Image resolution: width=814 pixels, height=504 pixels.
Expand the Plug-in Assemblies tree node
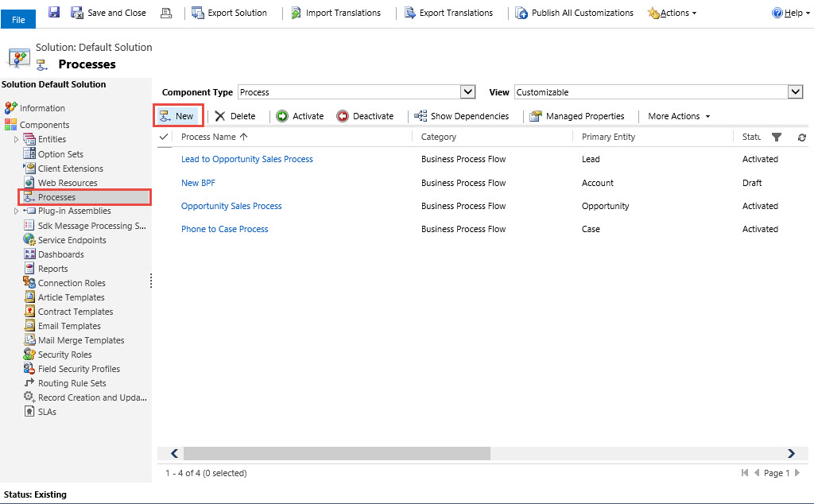pyautogui.click(x=16, y=211)
